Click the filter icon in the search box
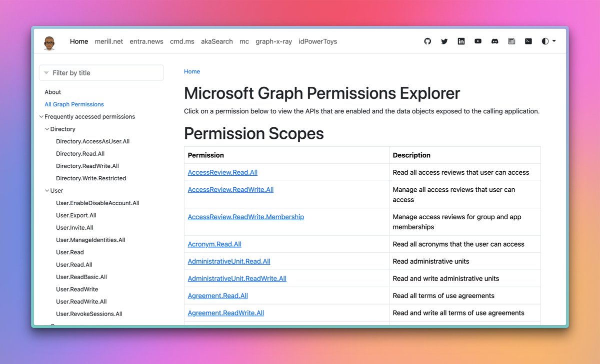600x364 pixels. 46,73
